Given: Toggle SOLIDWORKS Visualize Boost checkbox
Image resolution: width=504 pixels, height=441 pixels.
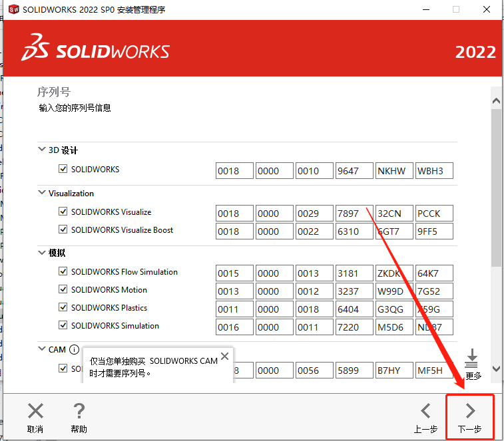Looking at the screenshot, I should tap(63, 229).
